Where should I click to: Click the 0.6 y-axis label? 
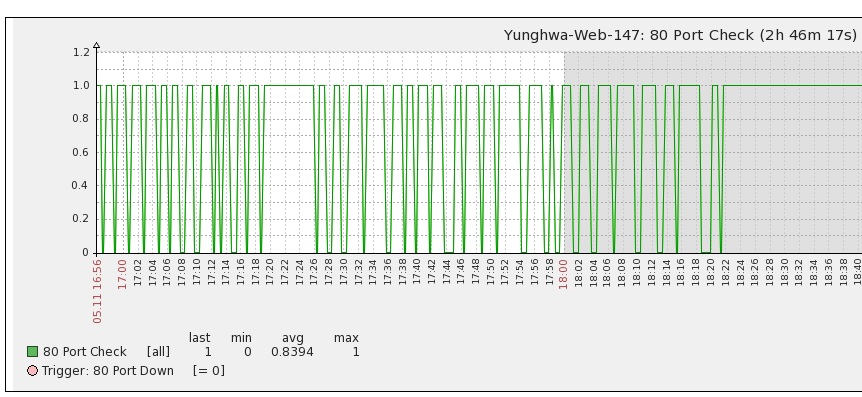tap(80, 153)
